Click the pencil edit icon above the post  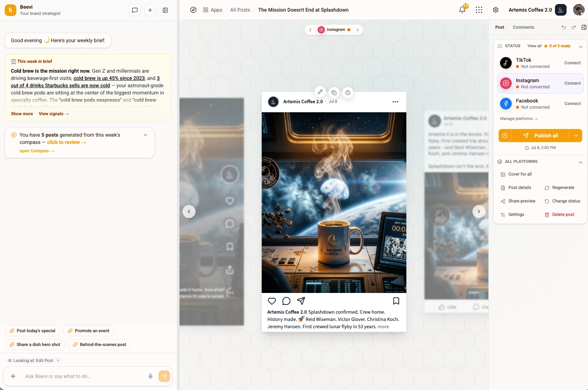click(320, 92)
